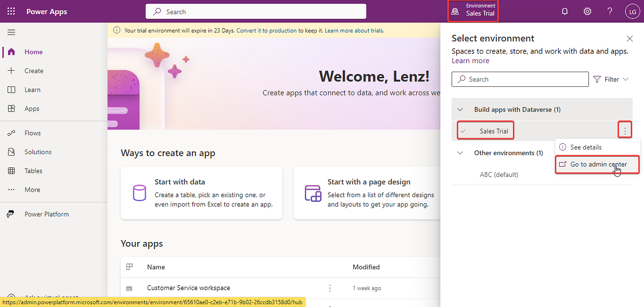Open settings via the gear icon
Viewport: 644px width, 307px height.
(587, 11)
